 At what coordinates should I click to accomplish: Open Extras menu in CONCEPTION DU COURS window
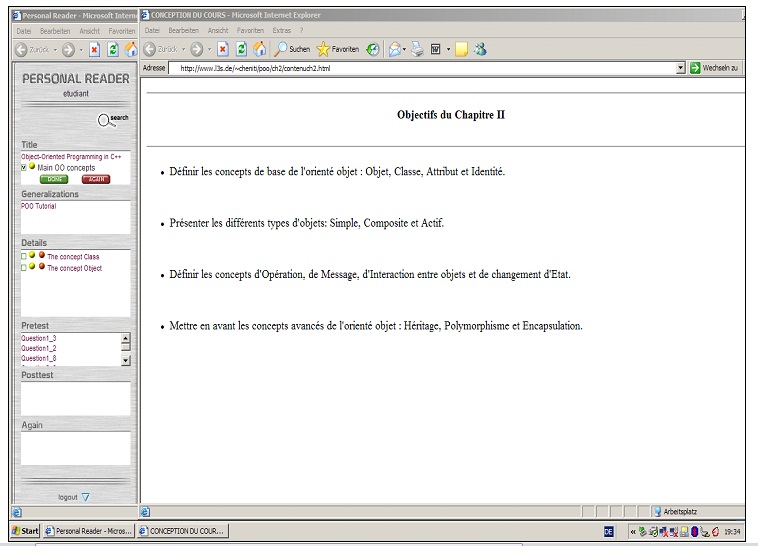pyautogui.click(x=281, y=31)
